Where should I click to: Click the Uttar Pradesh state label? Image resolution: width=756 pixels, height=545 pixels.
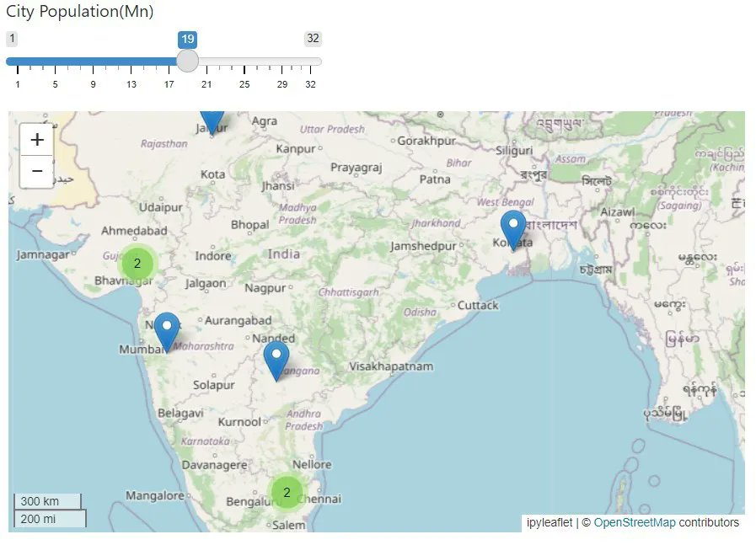(x=332, y=129)
